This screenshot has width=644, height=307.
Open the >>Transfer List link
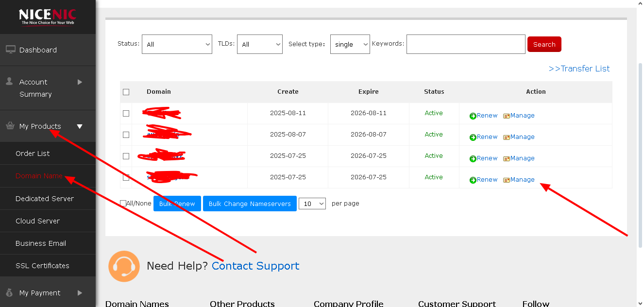(579, 68)
